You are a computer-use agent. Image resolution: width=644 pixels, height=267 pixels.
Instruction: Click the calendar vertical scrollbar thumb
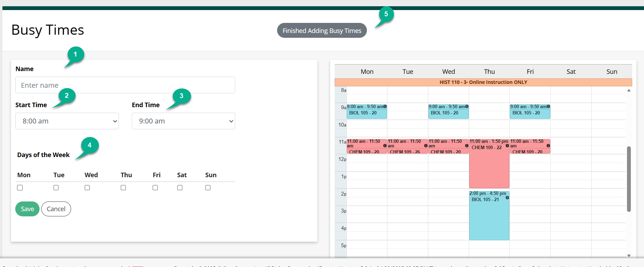[x=629, y=179]
